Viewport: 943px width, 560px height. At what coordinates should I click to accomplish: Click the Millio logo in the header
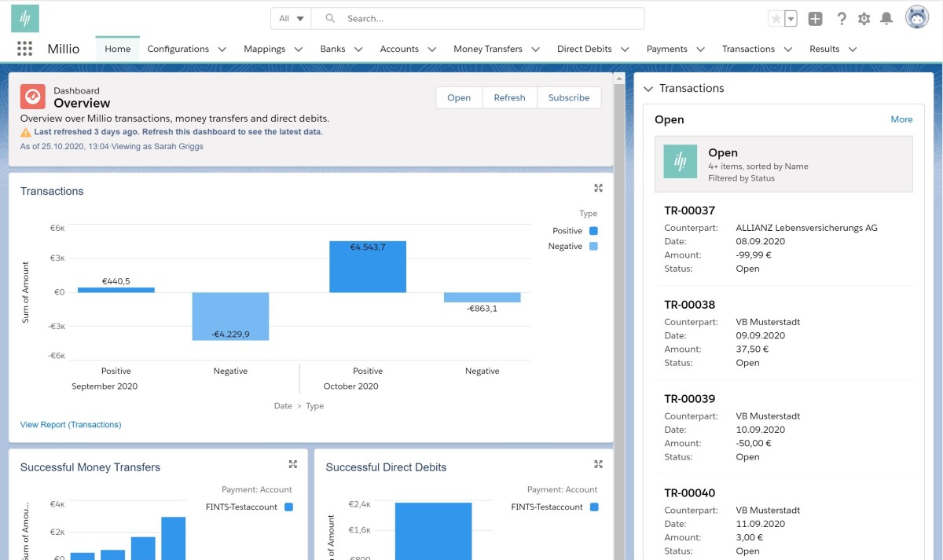[x=25, y=18]
